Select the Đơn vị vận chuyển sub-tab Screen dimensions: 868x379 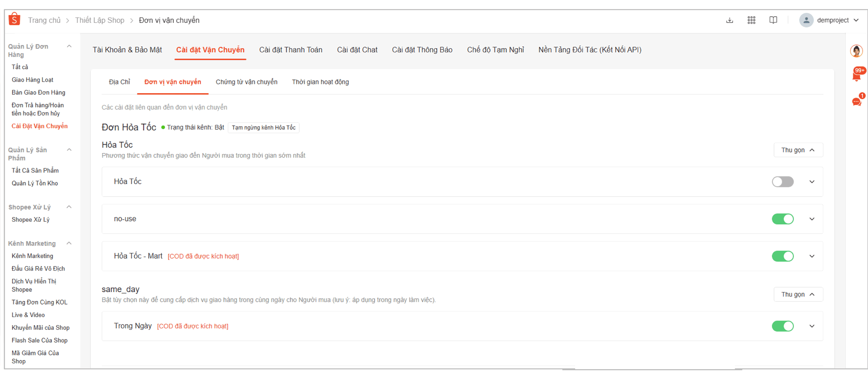[173, 82]
